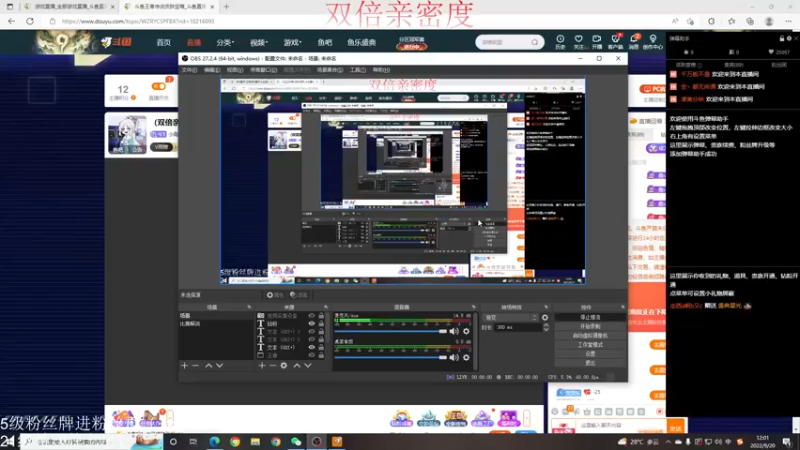Click the OBS Studio taskbar icon
Image resolution: width=800 pixels, height=450 pixels.
(x=316, y=441)
